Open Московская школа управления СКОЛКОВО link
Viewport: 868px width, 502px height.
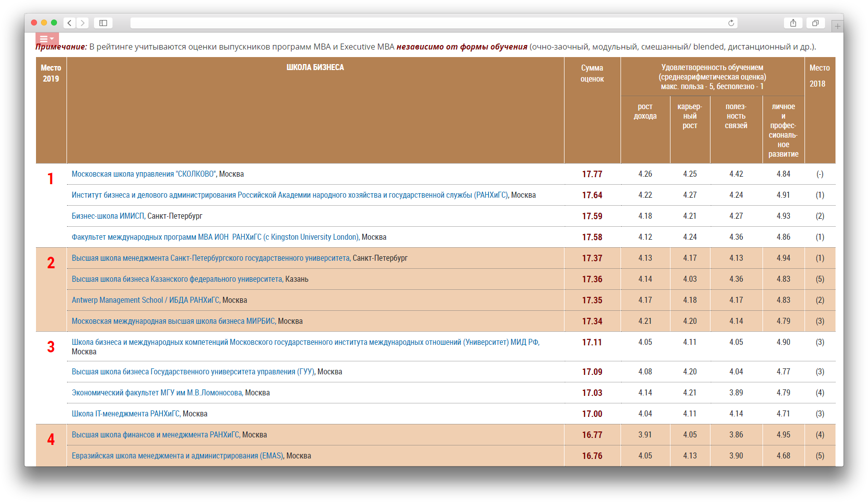(x=144, y=174)
